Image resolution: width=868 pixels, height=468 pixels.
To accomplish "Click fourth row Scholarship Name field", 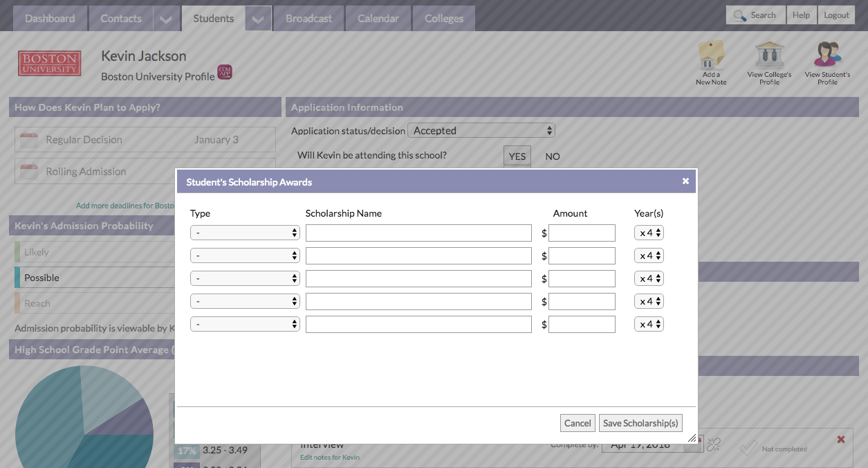I will [418, 302].
